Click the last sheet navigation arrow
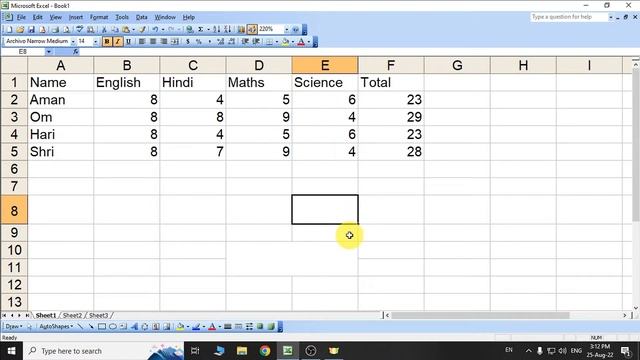The height and width of the screenshot is (360, 640). click(27, 316)
